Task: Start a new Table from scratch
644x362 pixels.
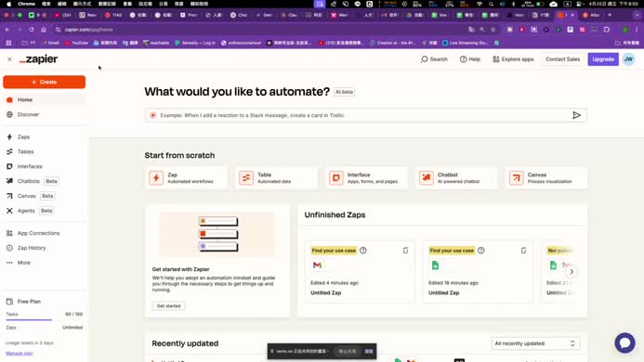Action: 276,177
